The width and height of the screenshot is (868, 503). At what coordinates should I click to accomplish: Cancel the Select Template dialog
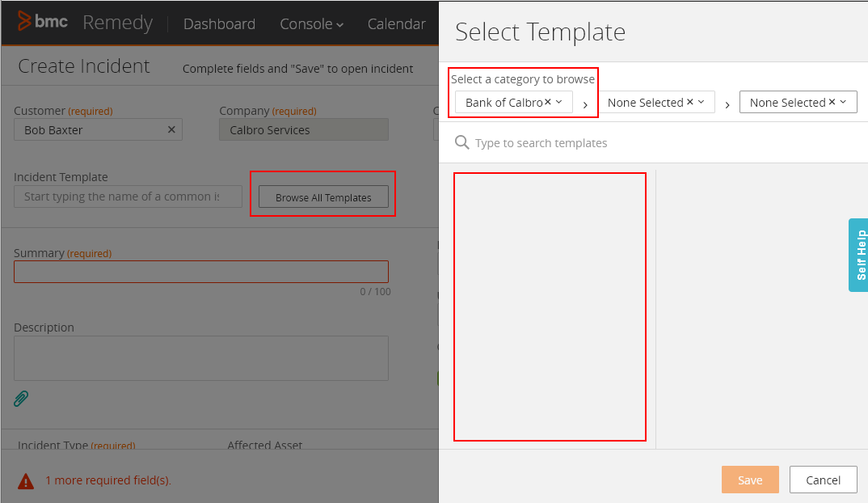[824, 480]
